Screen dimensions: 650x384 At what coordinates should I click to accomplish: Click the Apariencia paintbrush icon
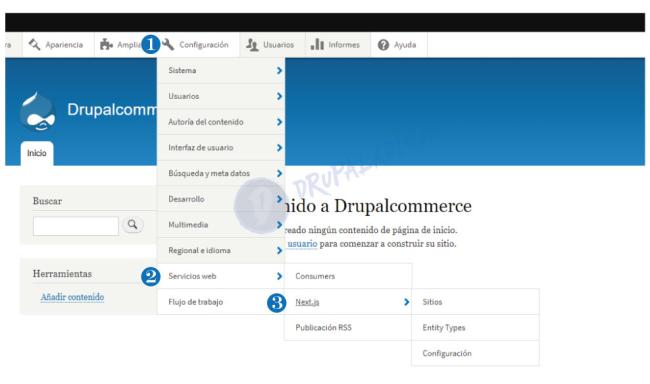(34, 44)
